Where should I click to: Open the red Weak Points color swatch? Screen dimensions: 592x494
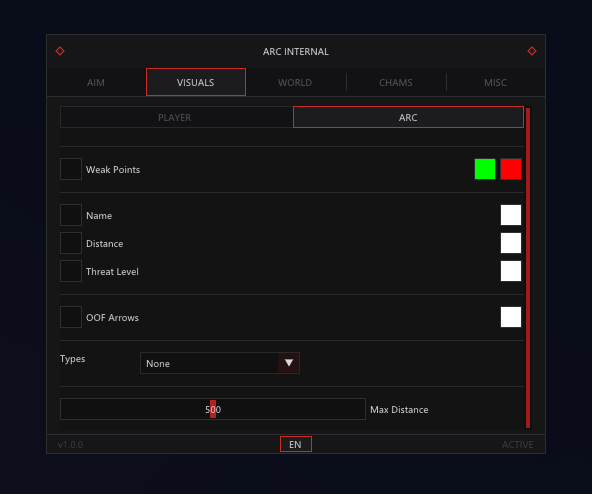511,169
